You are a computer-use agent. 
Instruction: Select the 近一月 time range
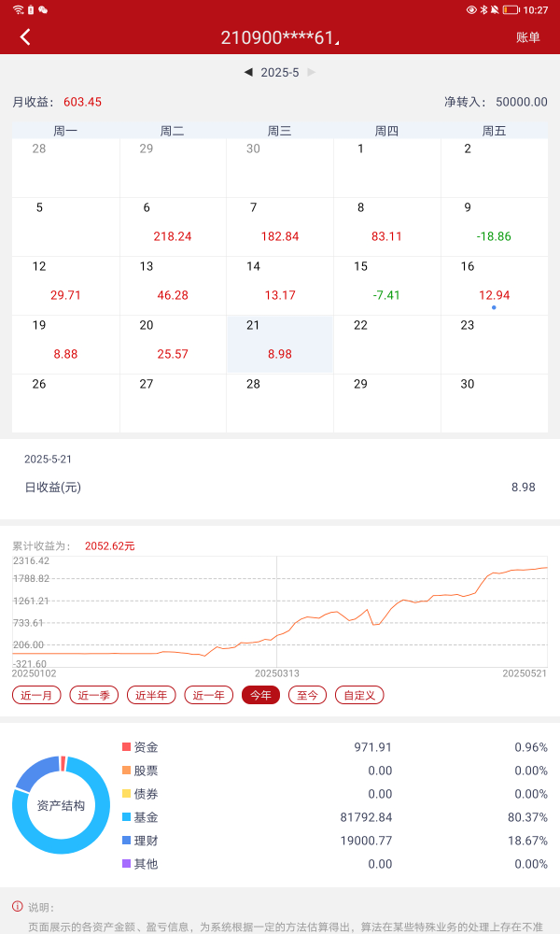pos(37,695)
